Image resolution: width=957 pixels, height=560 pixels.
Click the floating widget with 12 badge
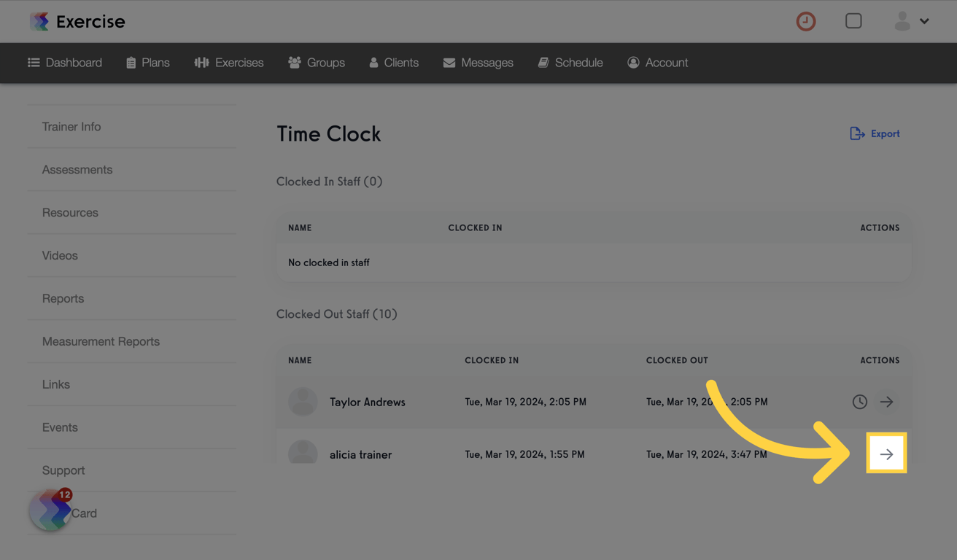(x=50, y=510)
